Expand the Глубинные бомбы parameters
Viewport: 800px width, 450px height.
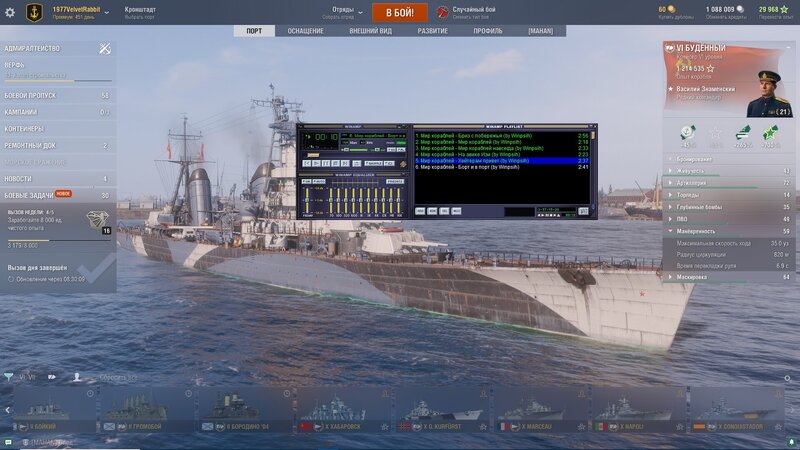729,207
